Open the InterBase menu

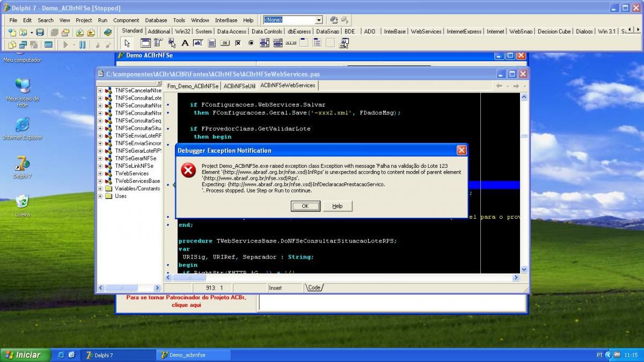click(x=226, y=20)
